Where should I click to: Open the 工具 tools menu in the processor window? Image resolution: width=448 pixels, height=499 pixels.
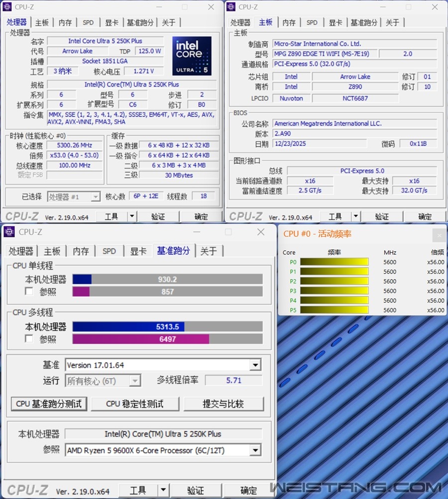(x=112, y=216)
